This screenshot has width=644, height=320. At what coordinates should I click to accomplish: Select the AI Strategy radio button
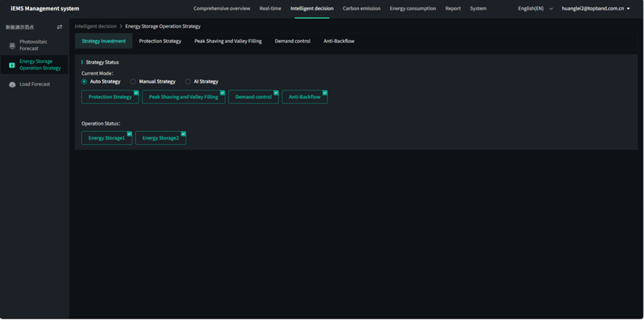coord(188,81)
